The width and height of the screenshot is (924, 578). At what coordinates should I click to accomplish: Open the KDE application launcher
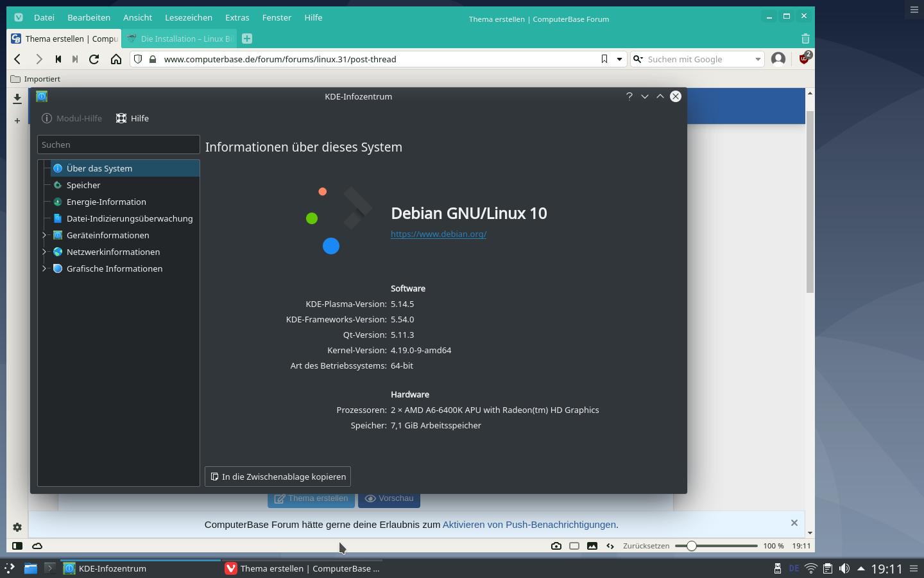(x=10, y=568)
